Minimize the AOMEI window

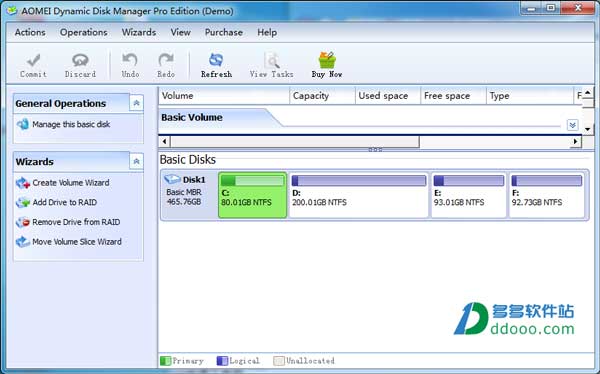[531, 7]
